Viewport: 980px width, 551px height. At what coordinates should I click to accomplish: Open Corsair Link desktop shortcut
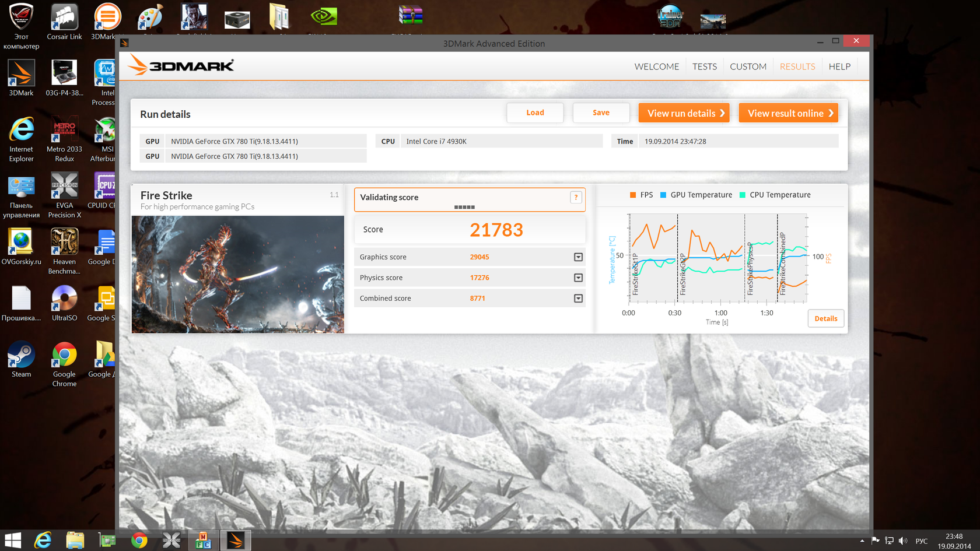click(64, 22)
